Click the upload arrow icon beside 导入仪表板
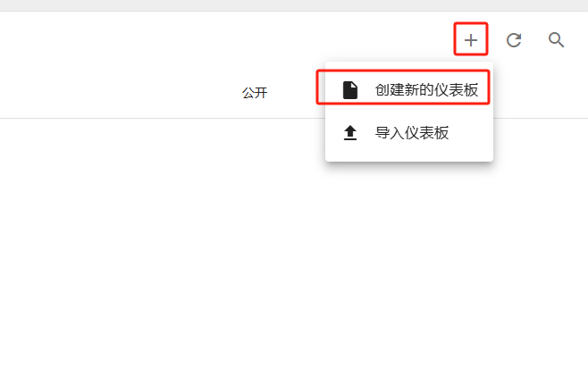588x367 pixels. click(x=350, y=133)
